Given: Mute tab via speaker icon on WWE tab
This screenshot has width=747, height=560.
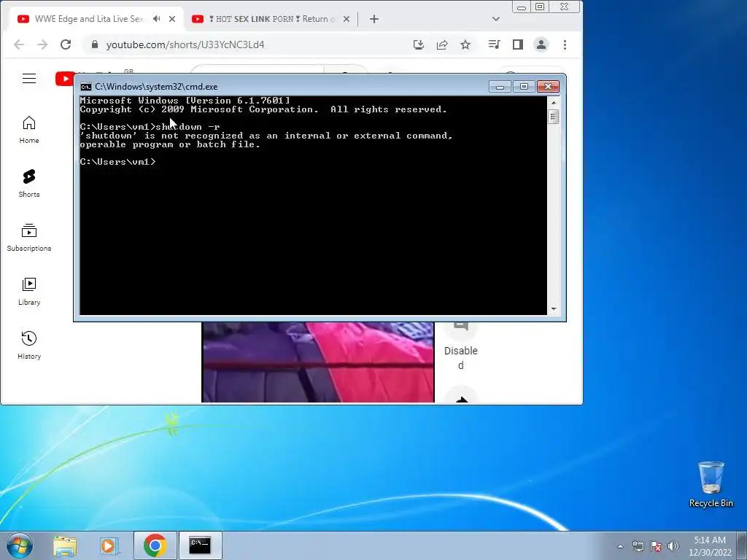Looking at the screenshot, I should point(156,19).
